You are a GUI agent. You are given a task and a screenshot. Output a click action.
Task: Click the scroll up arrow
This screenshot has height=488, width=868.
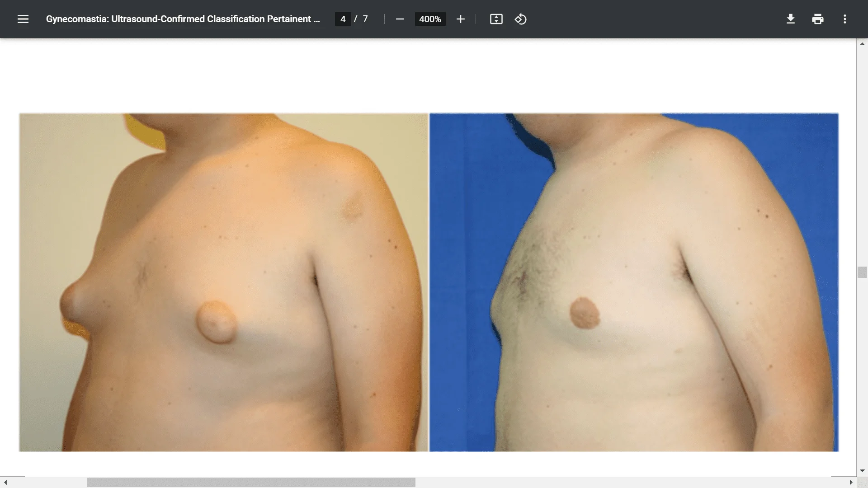[862, 44]
